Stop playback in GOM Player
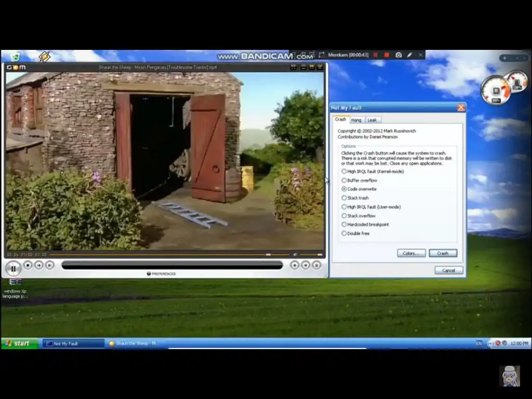The width and height of the screenshot is (532, 399). coord(28,265)
